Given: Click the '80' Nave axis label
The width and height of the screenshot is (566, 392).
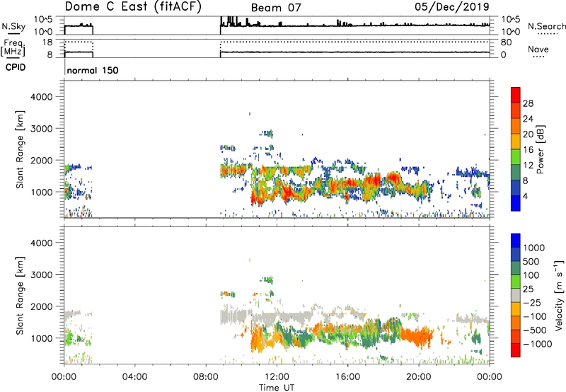Looking at the screenshot, I should (x=506, y=42).
